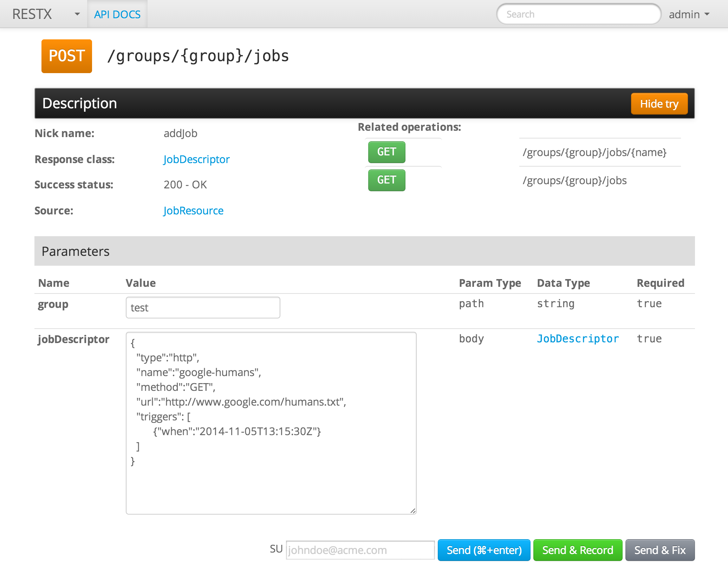Viewport: 728px width, 568px height.
Task: Grab the textarea resize handle
Action: [413, 511]
